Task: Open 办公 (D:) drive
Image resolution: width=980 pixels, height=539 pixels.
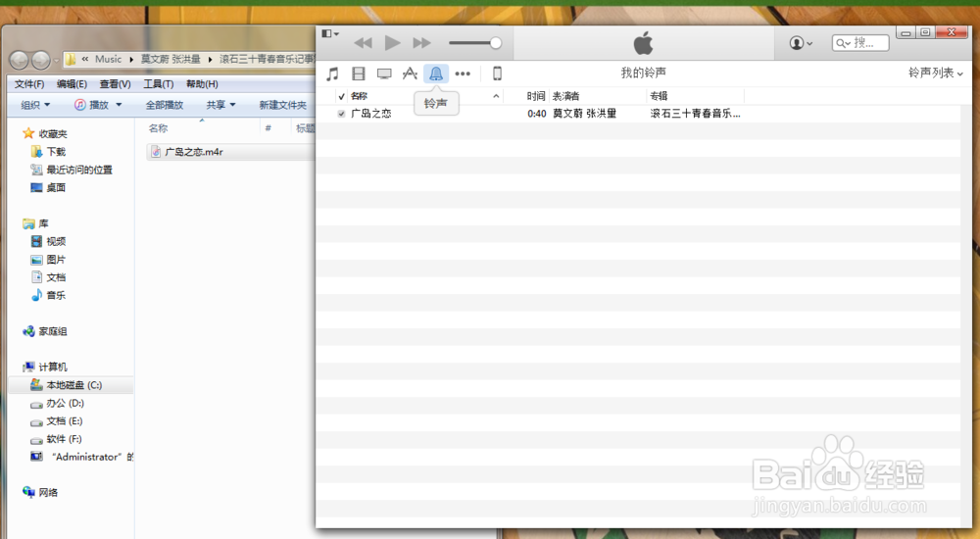Action: [58, 404]
